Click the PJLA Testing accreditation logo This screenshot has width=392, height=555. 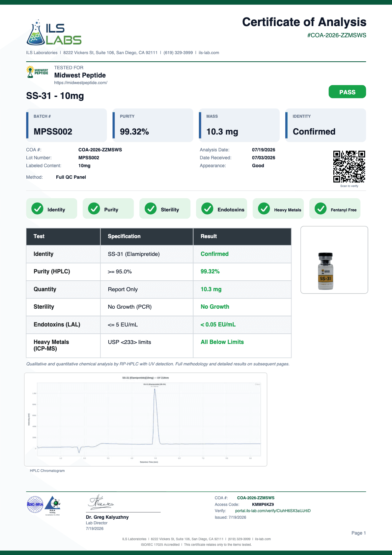(53, 506)
